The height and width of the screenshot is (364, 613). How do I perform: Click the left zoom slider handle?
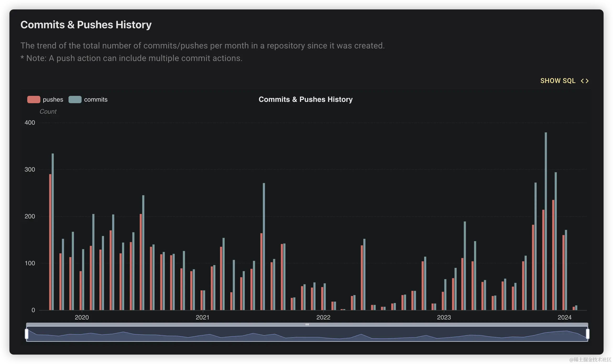click(26, 334)
